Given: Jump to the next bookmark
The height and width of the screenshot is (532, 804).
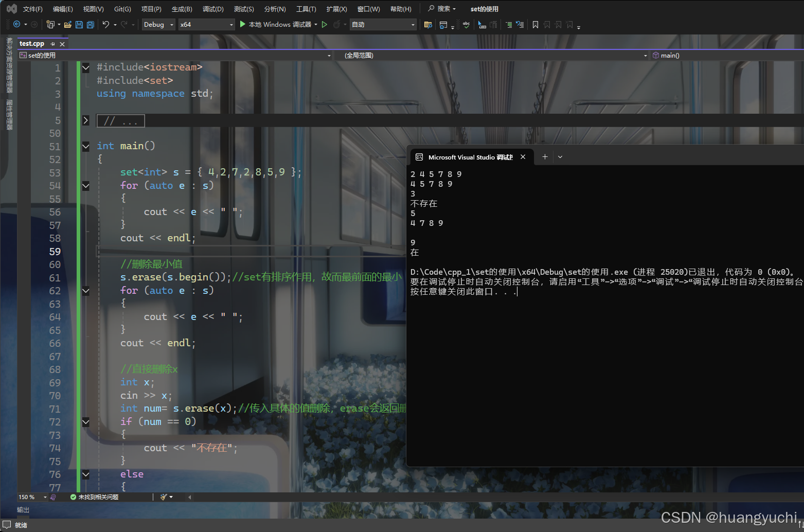Looking at the screenshot, I should (x=559, y=24).
